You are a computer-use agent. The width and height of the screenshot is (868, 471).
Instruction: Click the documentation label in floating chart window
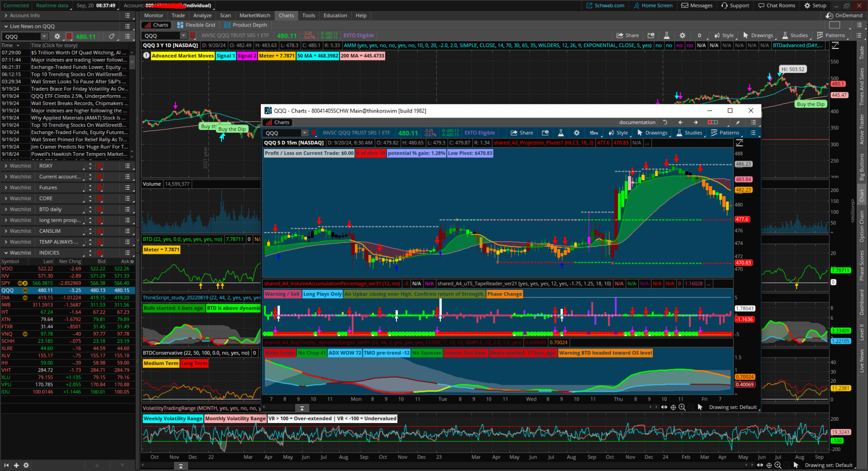pyautogui.click(x=637, y=122)
